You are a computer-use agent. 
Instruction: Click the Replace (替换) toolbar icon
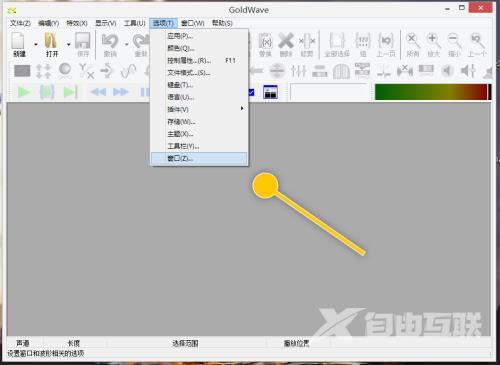point(266,41)
